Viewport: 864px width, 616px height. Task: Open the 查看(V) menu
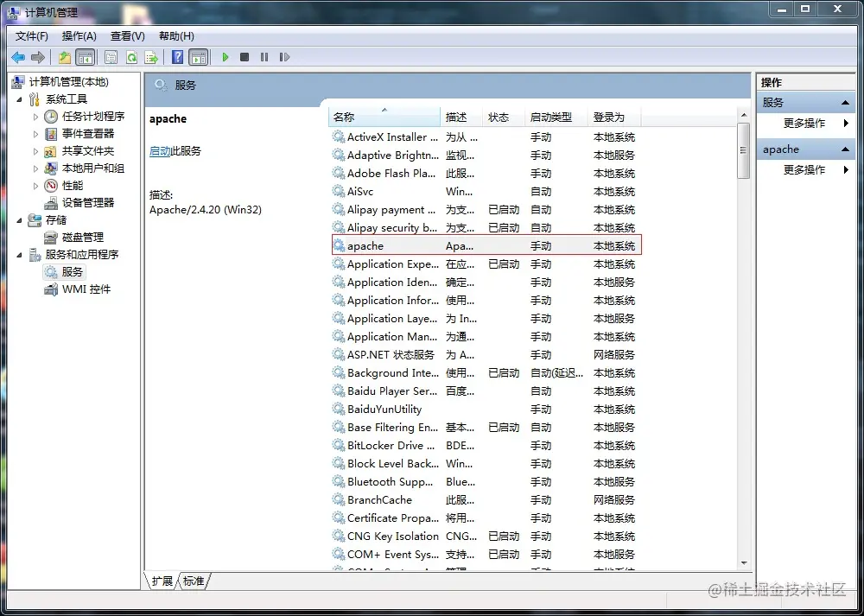tap(128, 36)
